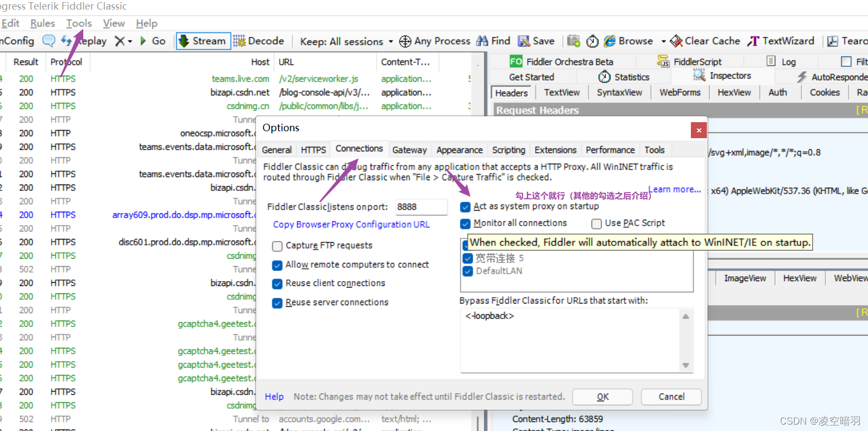Open the WebForms request inspector tab
Viewport: 868px width, 431px height.
(x=680, y=93)
